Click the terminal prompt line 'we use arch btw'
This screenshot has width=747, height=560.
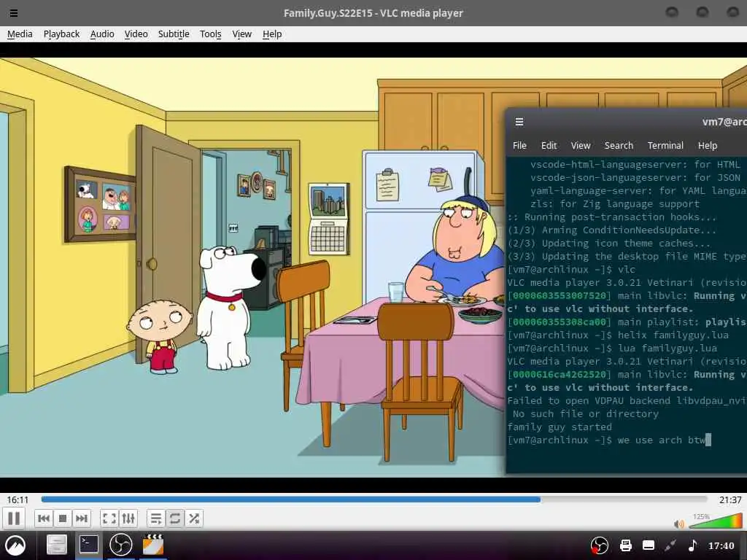click(x=609, y=440)
